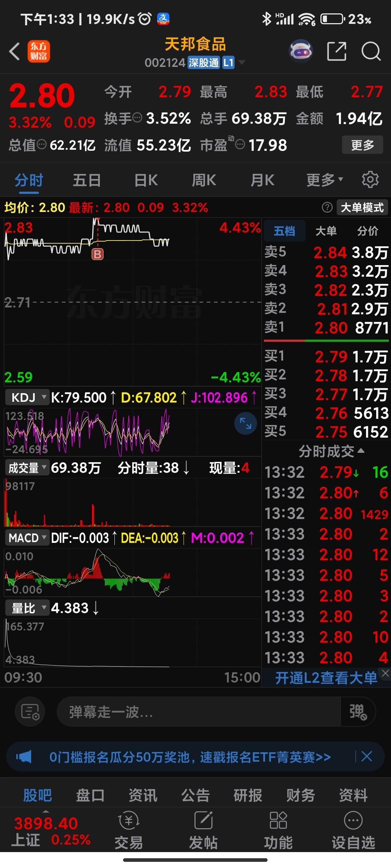Expand the stock title dropdown arrow

click(x=241, y=62)
